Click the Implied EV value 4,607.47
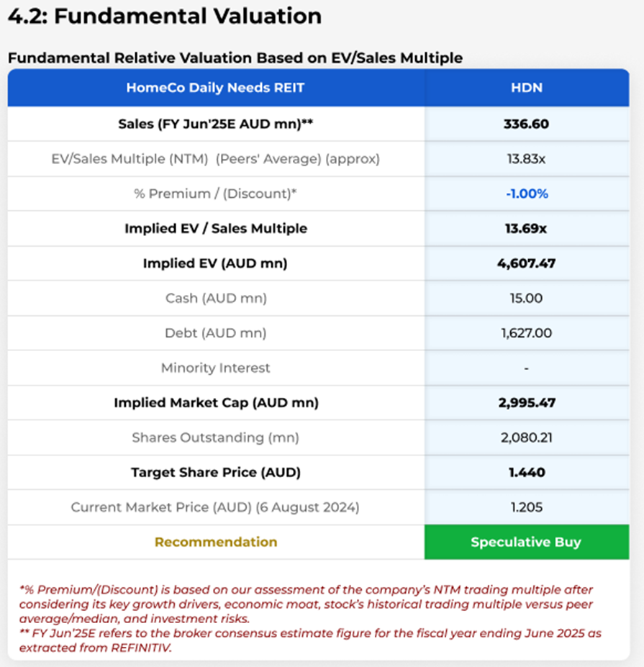 (x=526, y=263)
